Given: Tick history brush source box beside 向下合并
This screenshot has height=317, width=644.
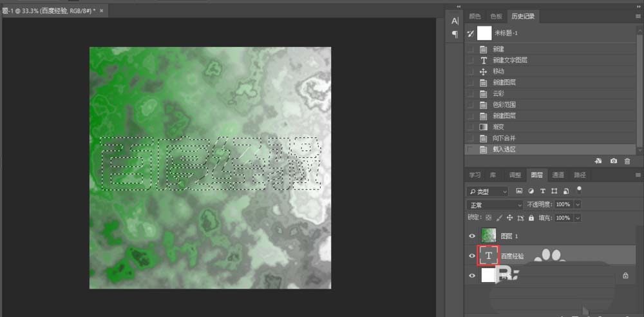Looking at the screenshot, I should tap(470, 138).
